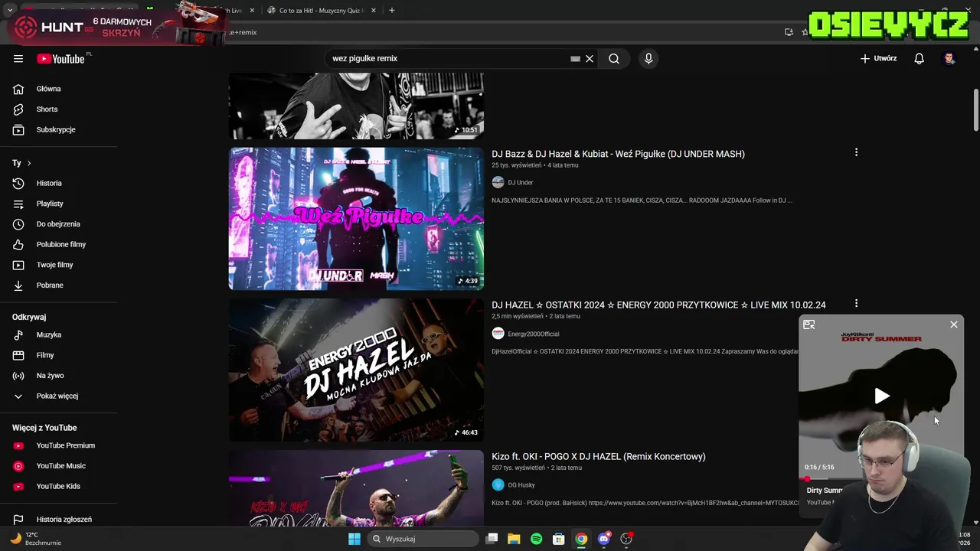Viewport: 980px width, 551px height.
Task: Open Task View on the taskbar
Action: point(492,539)
